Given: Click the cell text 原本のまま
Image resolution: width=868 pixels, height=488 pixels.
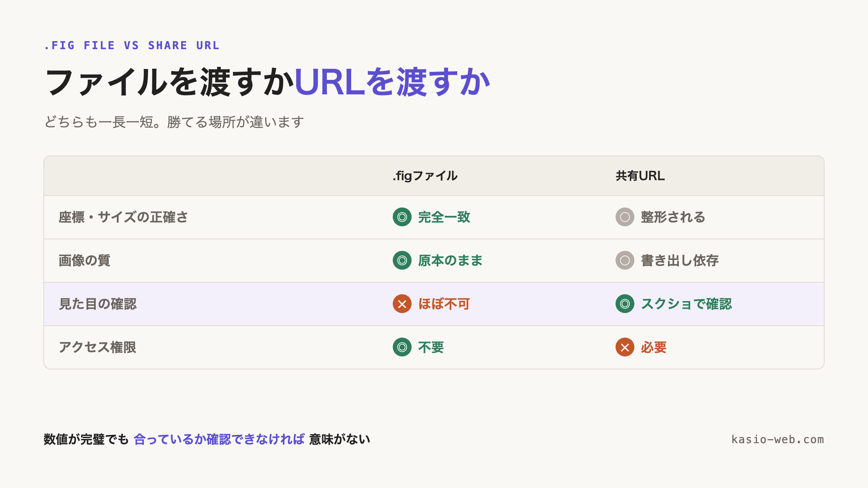Looking at the screenshot, I should coord(450,260).
